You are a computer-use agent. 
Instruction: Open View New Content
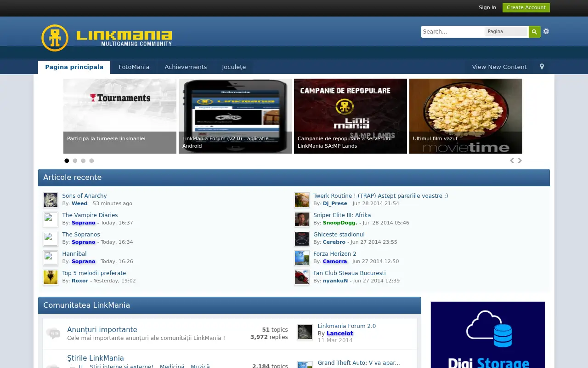[499, 67]
